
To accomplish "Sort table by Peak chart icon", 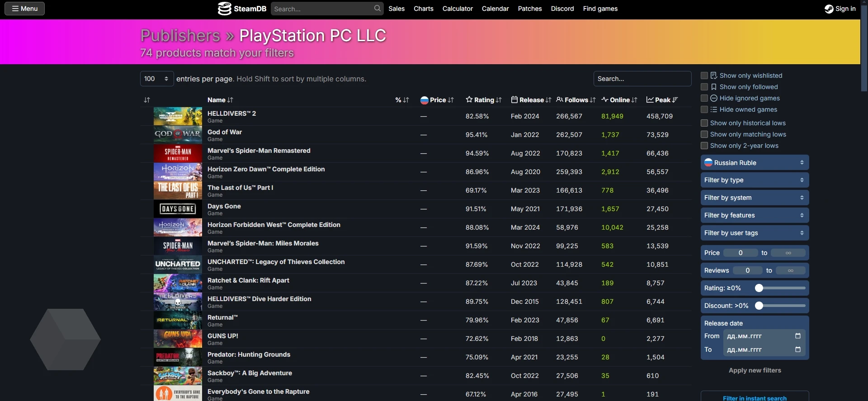I will [x=650, y=99].
